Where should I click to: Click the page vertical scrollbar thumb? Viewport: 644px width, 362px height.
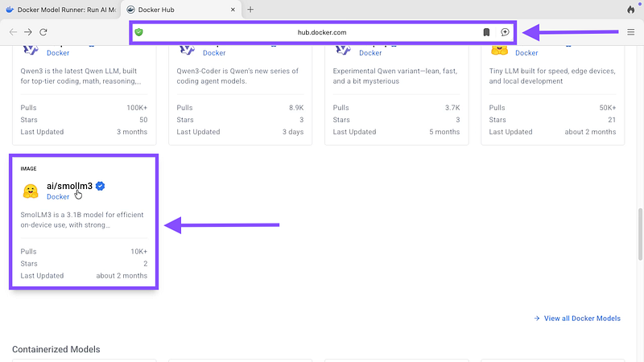(640, 233)
